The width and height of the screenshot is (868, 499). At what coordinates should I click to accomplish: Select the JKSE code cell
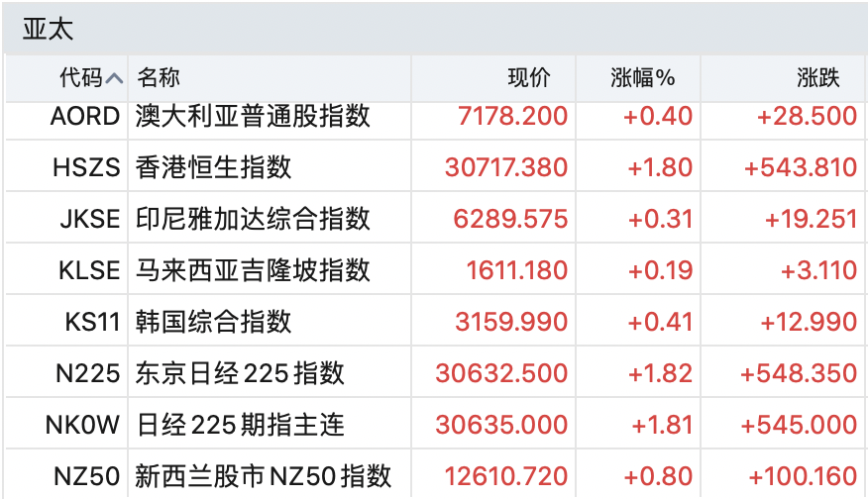(x=90, y=219)
